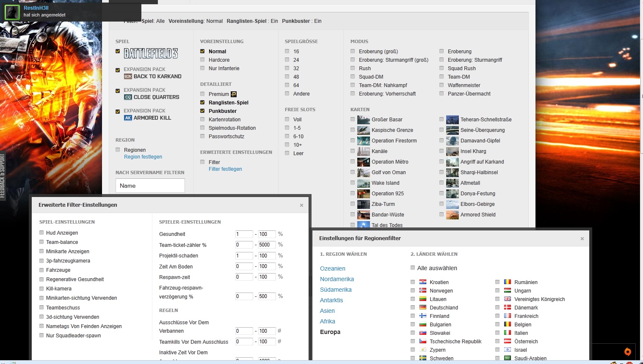
Task: Click the AK Armored Kill badge
Action: point(128,118)
